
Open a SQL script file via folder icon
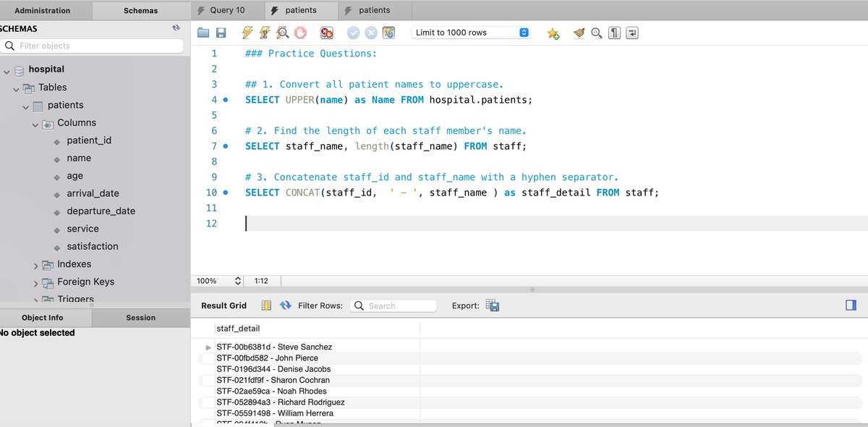(x=203, y=33)
